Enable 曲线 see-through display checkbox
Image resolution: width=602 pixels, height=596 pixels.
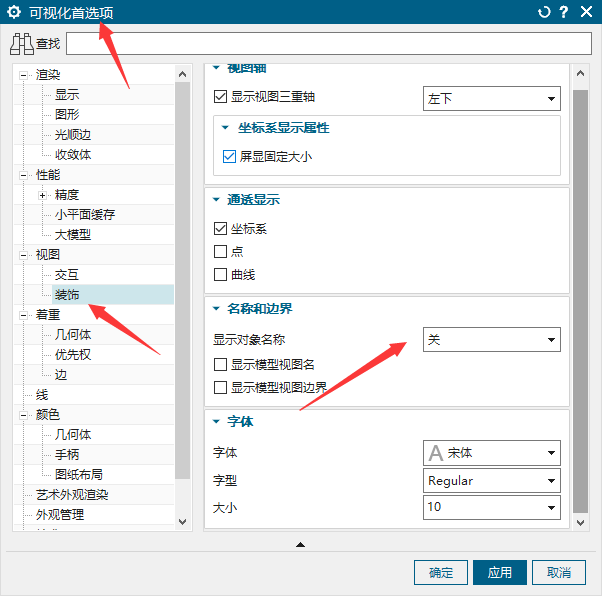(x=221, y=274)
